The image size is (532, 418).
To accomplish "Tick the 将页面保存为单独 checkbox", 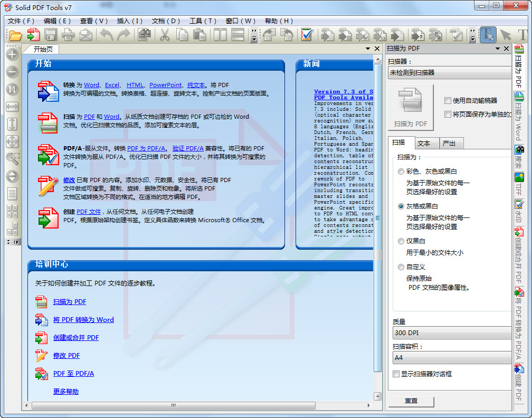I will tap(448, 115).
